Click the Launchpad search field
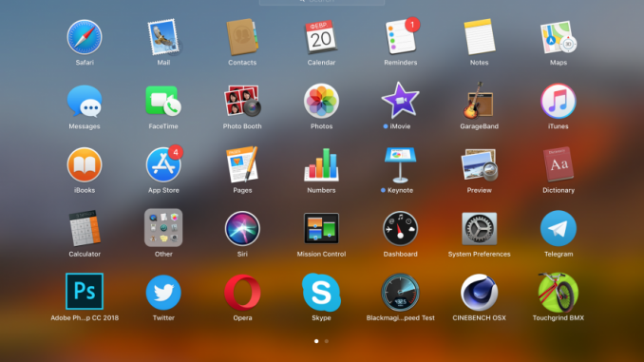 322,2
